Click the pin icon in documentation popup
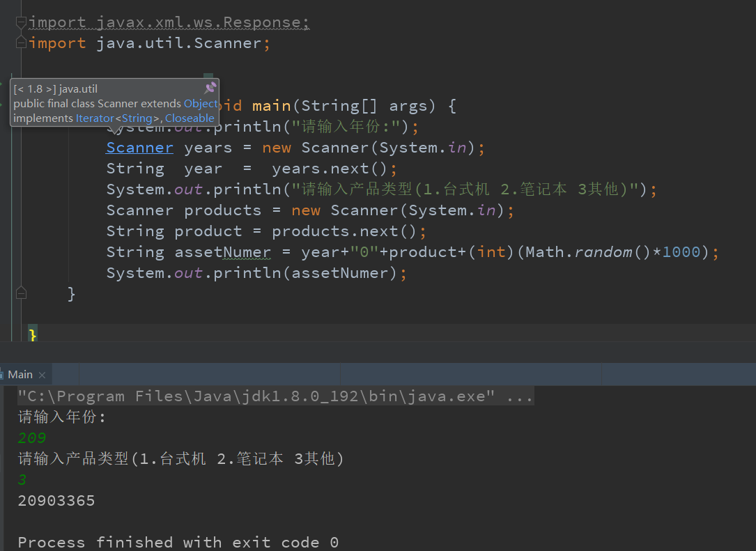The image size is (756, 551). (210, 88)
